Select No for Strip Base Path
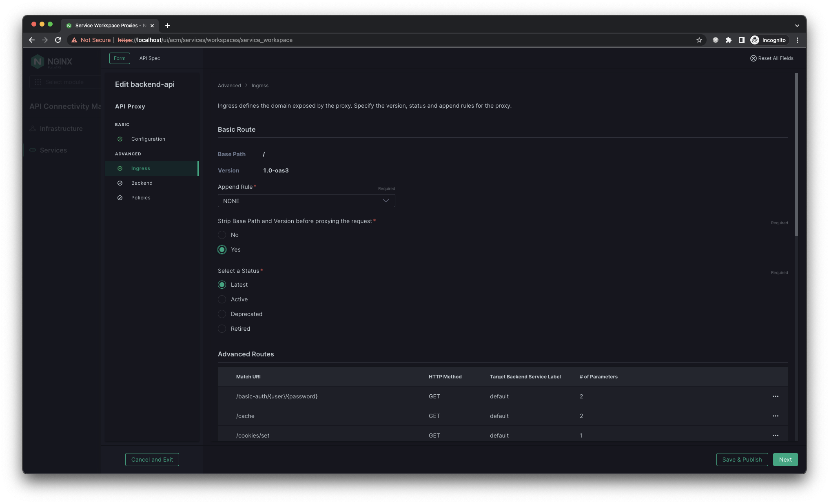The height and width of the screenshot is (504, 829). 222,235
